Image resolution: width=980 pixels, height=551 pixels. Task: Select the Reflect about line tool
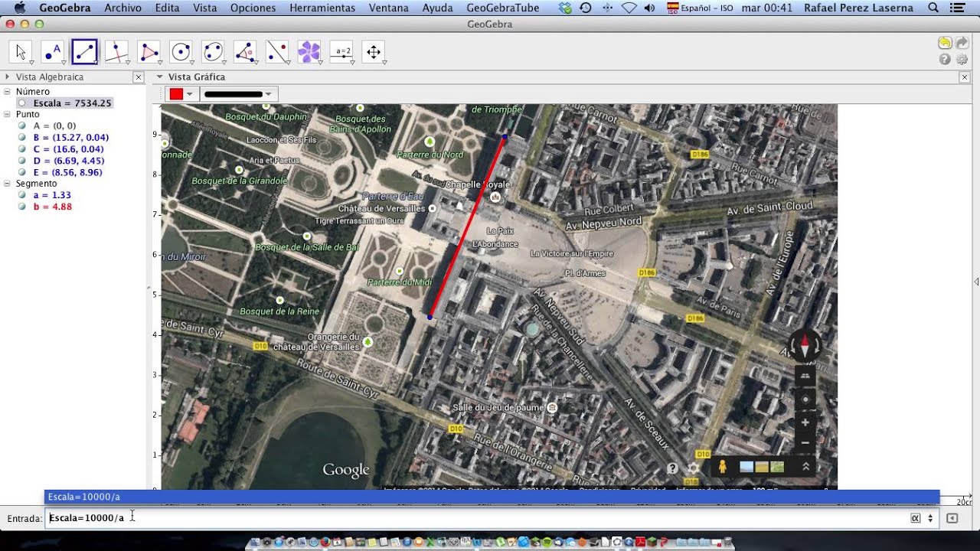coord(278,52)
